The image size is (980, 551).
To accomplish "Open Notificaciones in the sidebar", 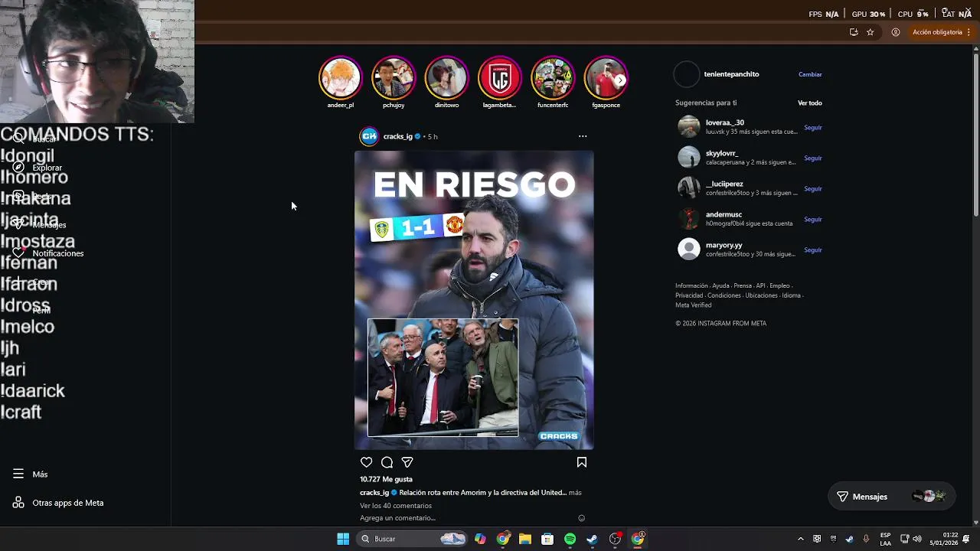I will click(47, 253).
